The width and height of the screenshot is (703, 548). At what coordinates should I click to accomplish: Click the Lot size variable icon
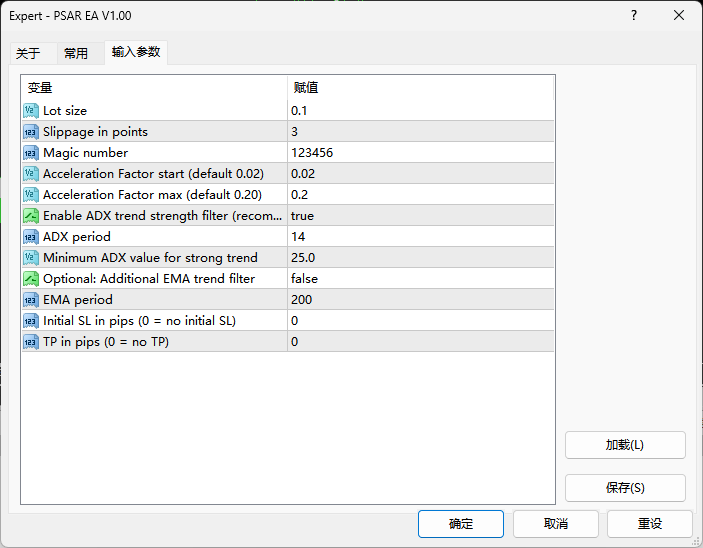click(31, 111)
